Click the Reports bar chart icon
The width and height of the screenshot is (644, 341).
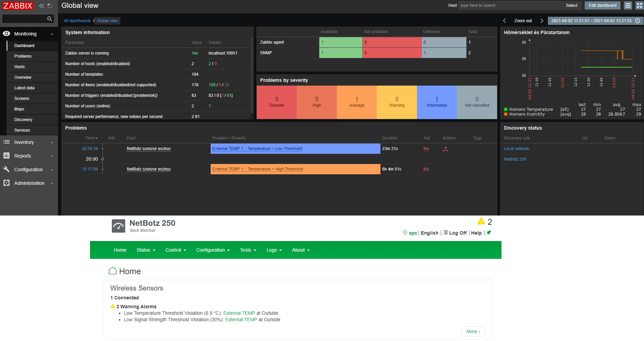pyautogui.click(x=6, y=155)
